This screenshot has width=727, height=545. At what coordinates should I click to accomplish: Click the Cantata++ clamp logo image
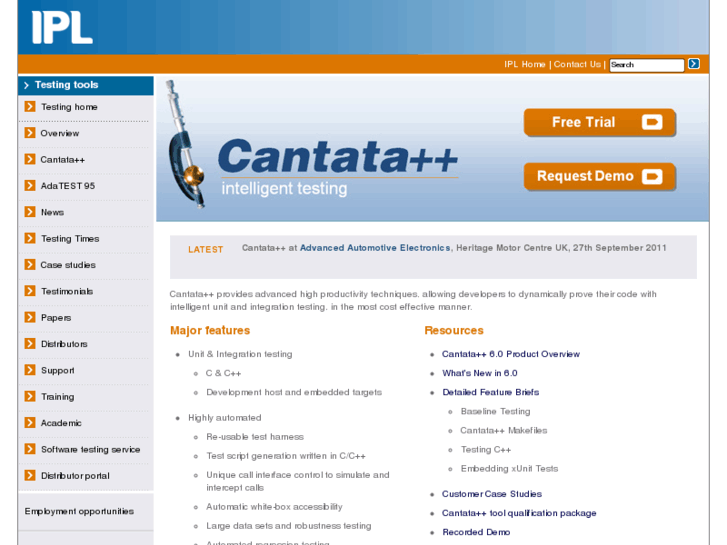point(186,145)
